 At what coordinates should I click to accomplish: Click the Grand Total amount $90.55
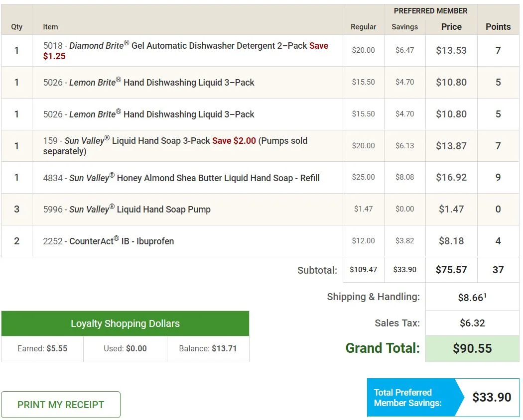click(472, 348)
